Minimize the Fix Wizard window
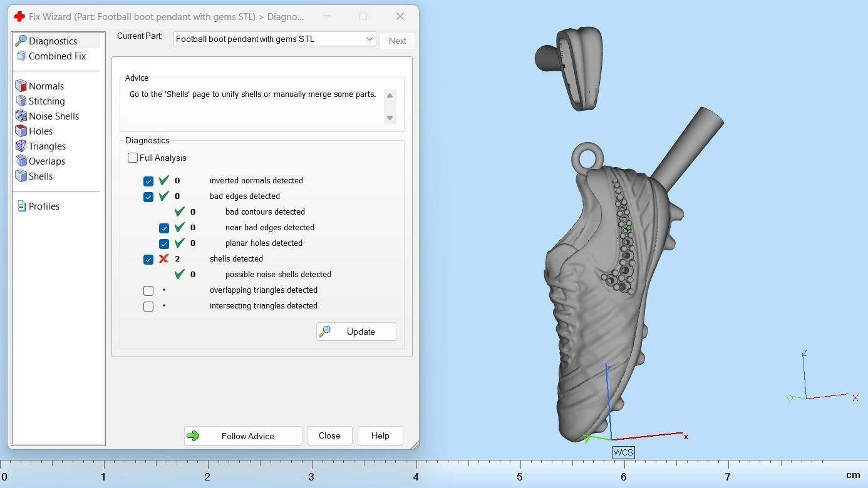 pyautogui.click(x=326, y=16)
